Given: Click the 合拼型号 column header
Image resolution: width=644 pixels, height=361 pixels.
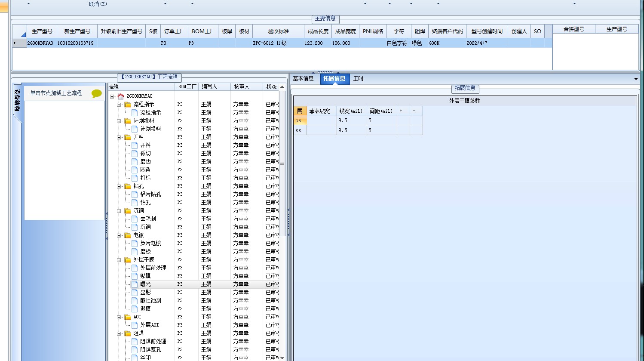Looking at the screenshot, I should click(x=574, y=29).
